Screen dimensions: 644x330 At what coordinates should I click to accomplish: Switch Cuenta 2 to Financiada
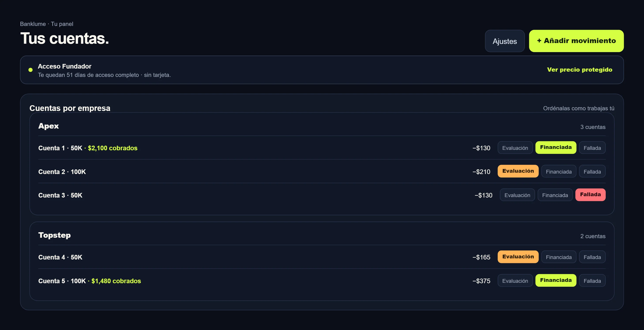click(x=558, y=171)
